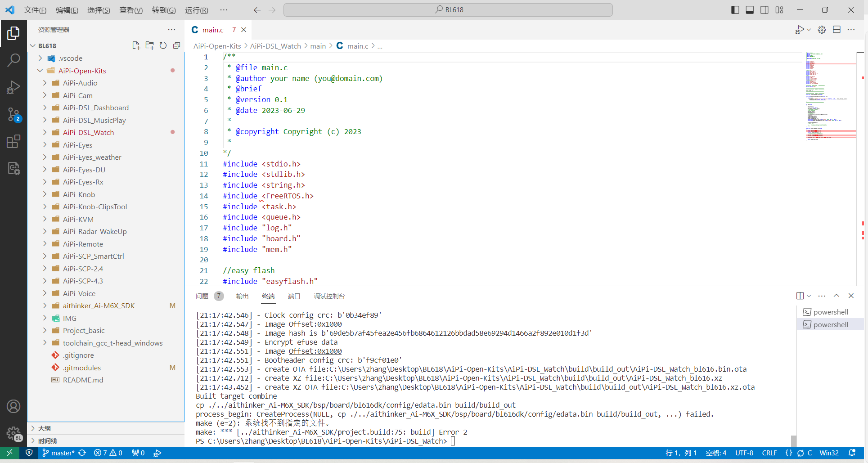Open Run and Debug view

pos(13,87)
